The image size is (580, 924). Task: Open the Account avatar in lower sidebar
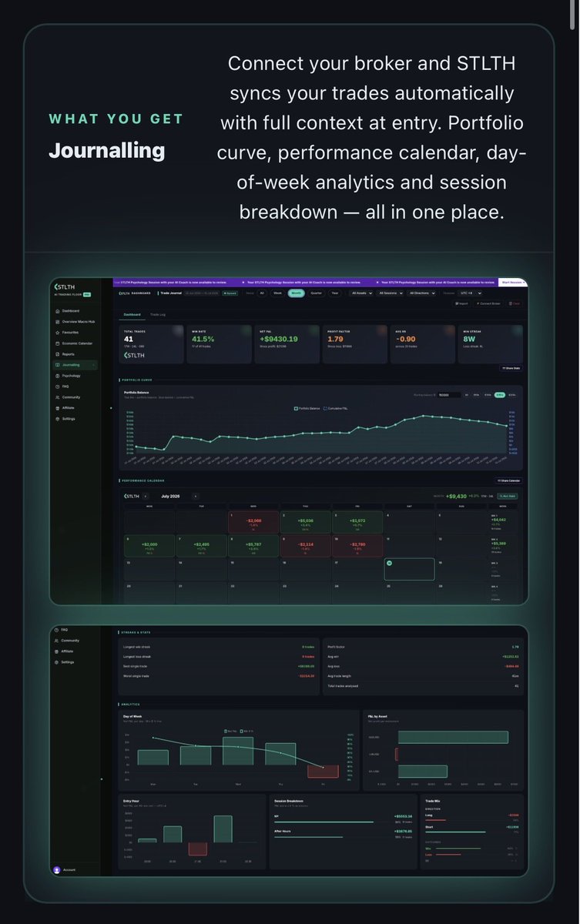tap(56, 869)
